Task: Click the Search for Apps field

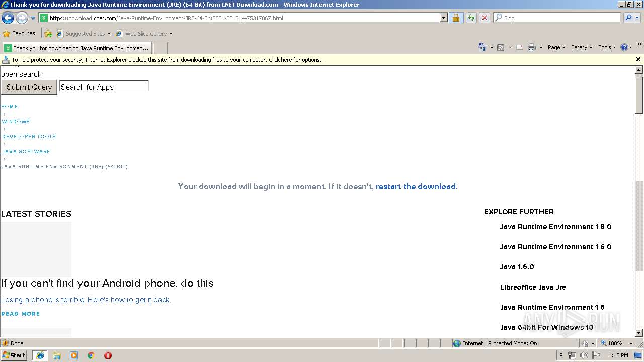Action: click(x=104, y=86)
